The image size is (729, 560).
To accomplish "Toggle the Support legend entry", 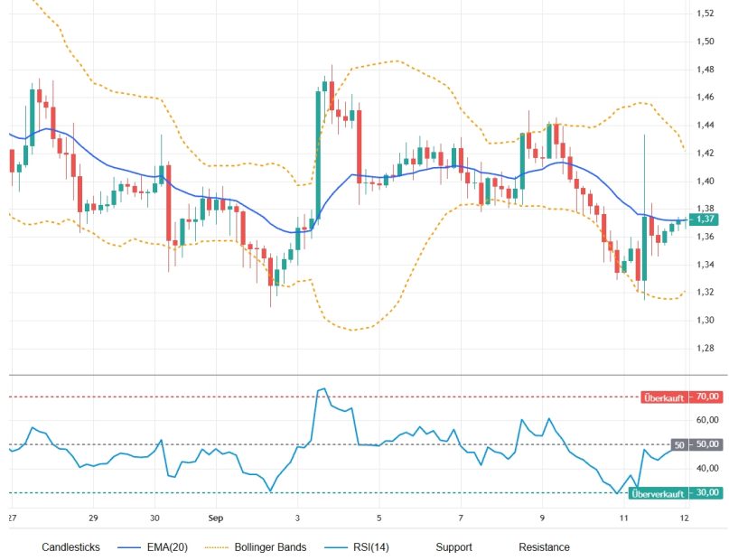I will click(x=453, y=547).
